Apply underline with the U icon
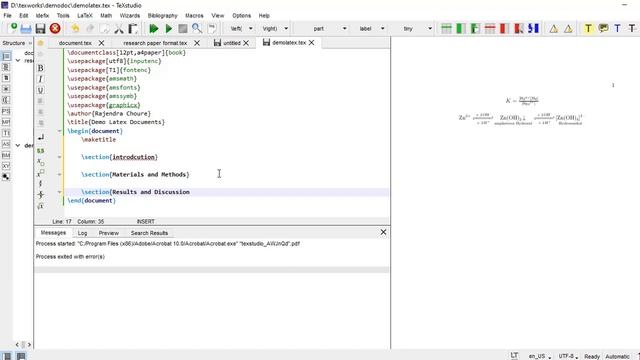 click(40, 90)
